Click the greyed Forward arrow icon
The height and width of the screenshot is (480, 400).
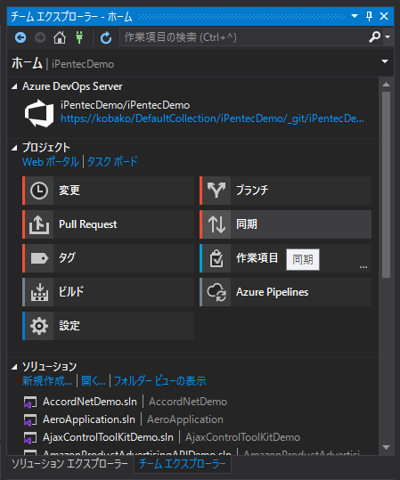40,37
